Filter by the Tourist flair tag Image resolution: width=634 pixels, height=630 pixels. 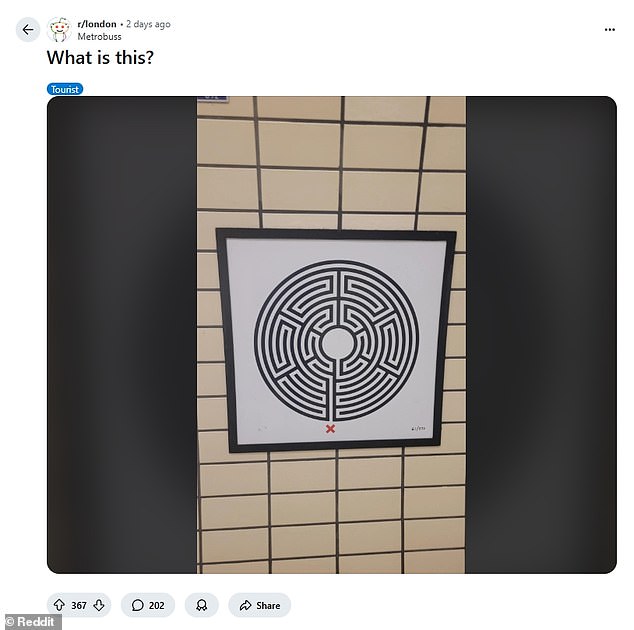pyautogui.click(x=65, y=89)
